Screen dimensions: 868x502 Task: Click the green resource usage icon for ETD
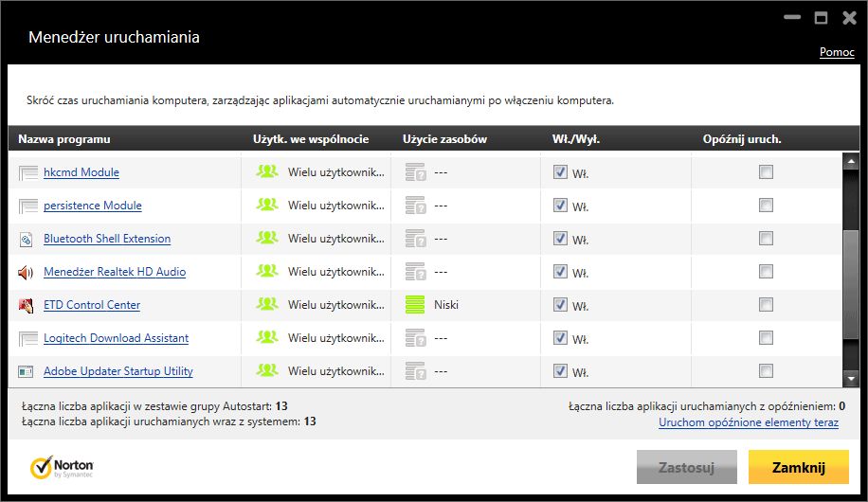pyautogui.click(x=414, y=305)
